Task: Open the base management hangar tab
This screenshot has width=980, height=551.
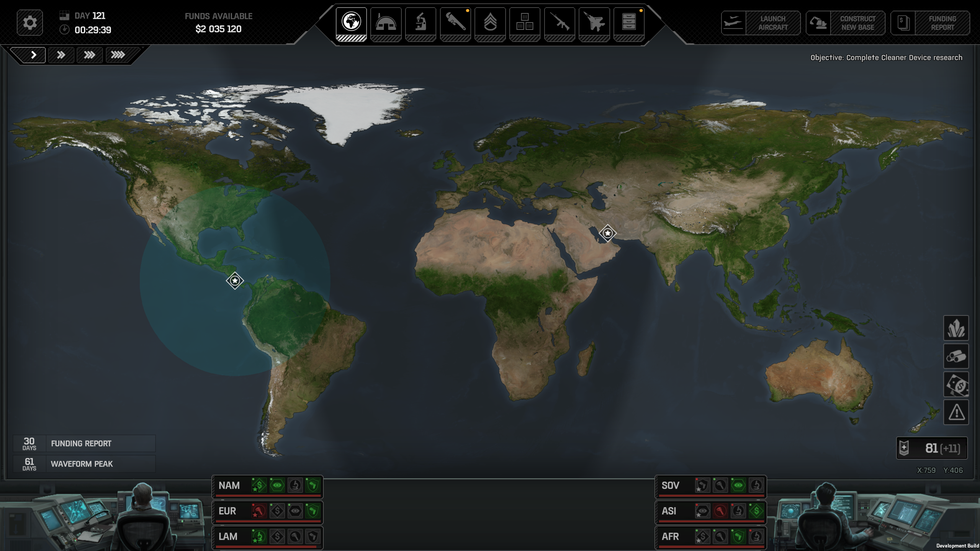Action: tap(386, 22)
